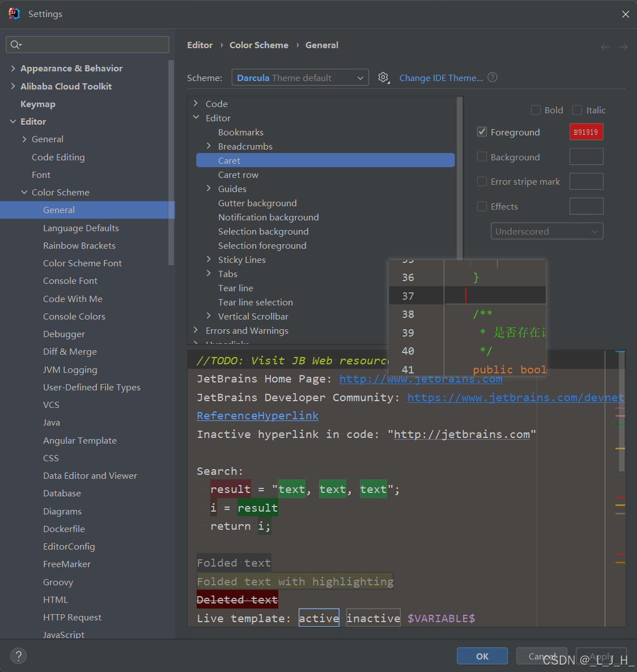Select Console Colors
Image resolution: width=637 pixels, height=672 pixels.
tap(74, 316)
